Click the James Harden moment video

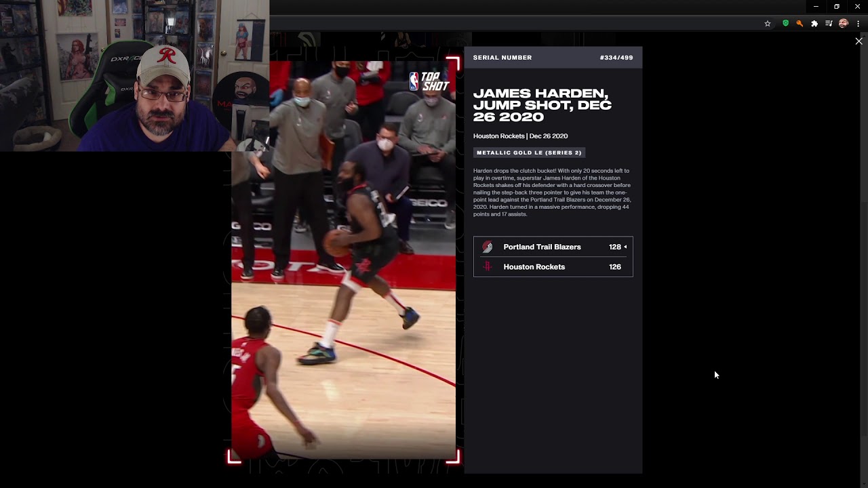pos(344,261)
